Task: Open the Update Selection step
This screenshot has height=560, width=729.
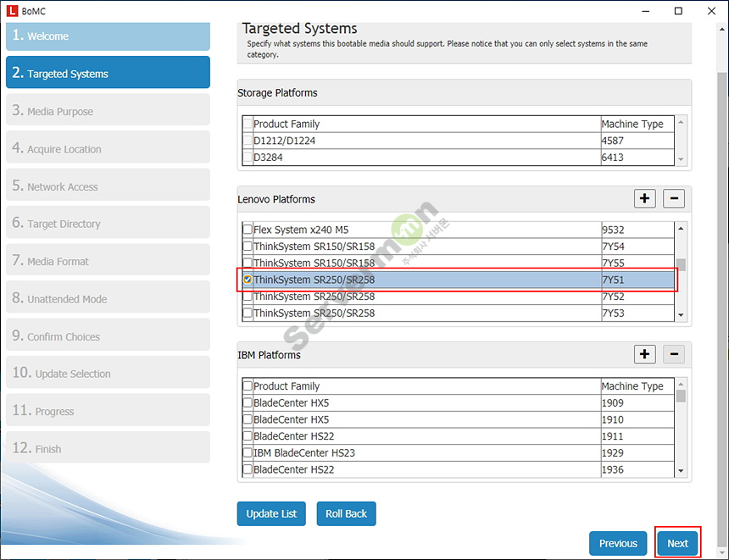Action: click(x=108, y=373)
